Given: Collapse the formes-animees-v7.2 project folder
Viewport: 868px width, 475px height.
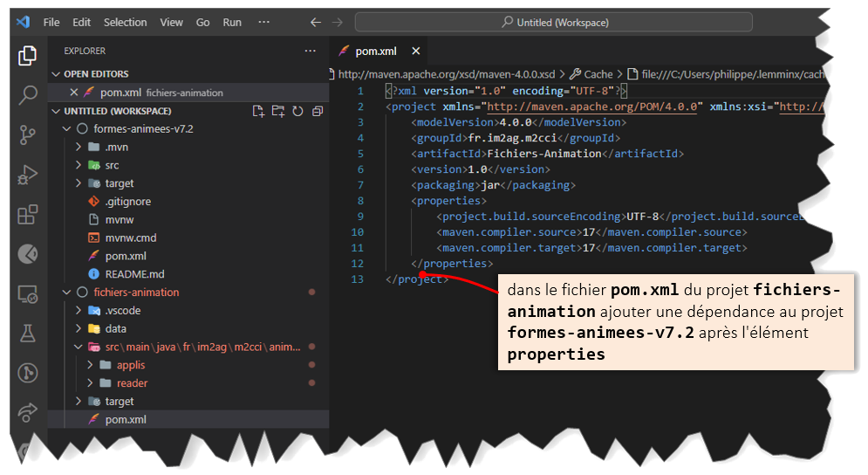Looking at the screenshot, I should [x=67, y=128].
